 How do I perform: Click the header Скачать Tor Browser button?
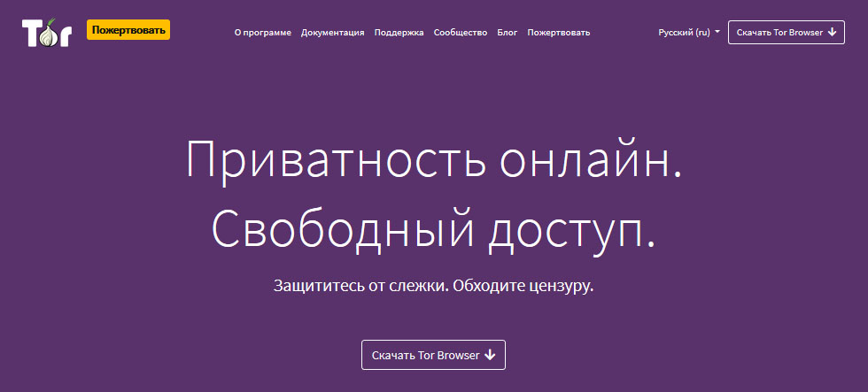coord(787,33)
